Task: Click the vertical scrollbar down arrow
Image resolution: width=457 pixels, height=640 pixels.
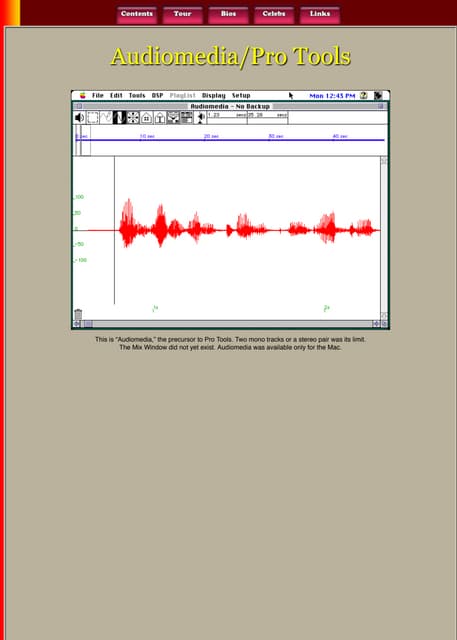Action: [384, 316]
